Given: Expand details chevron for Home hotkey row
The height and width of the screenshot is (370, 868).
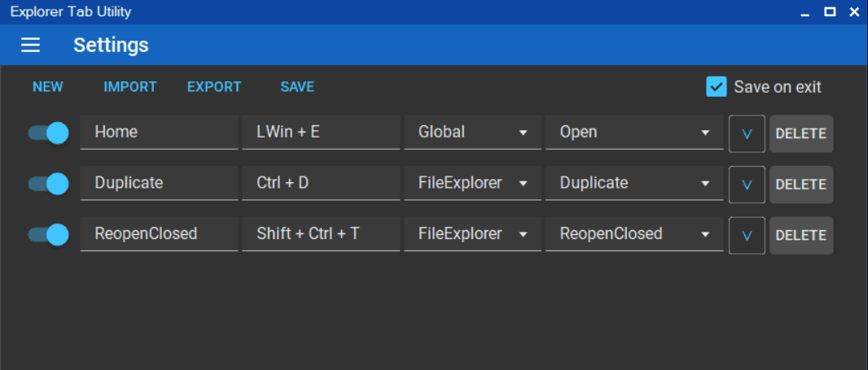Looking at the screenshot, I should coord(746,133).
